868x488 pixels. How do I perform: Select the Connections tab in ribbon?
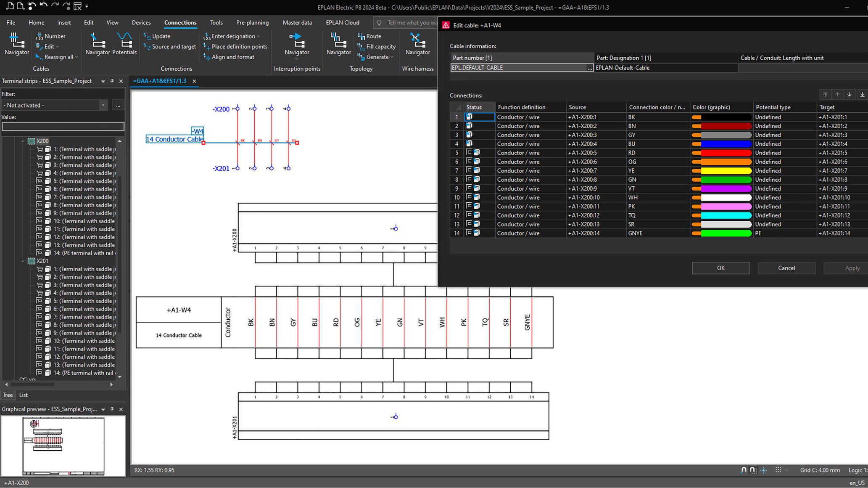pyautogui.click(x=180, y=22)
